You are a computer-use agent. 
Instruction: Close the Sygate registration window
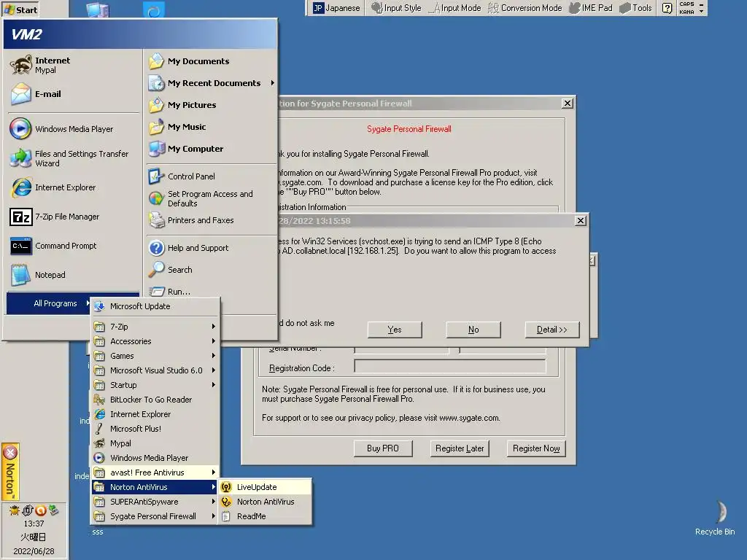coord(567,104)
